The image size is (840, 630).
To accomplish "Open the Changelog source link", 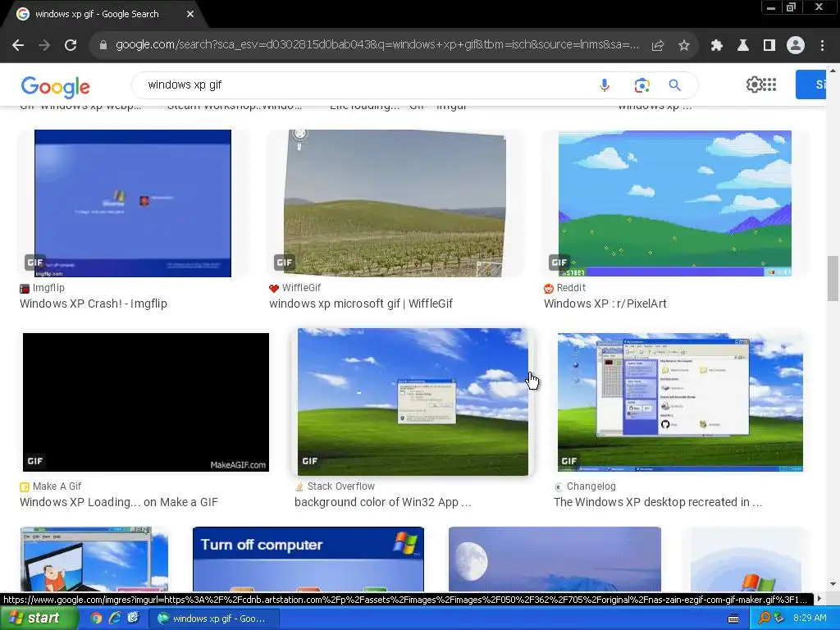I will coord(585,486).
